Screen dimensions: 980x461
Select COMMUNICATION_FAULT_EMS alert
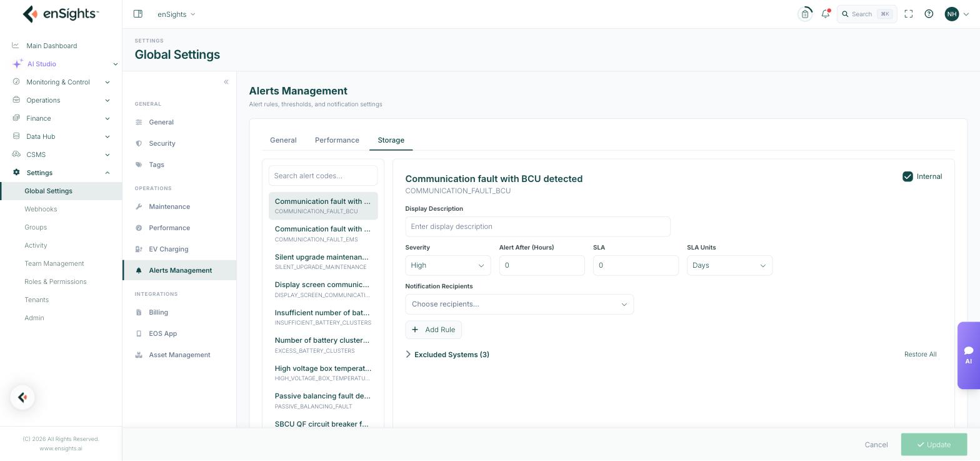click(323, 234)
